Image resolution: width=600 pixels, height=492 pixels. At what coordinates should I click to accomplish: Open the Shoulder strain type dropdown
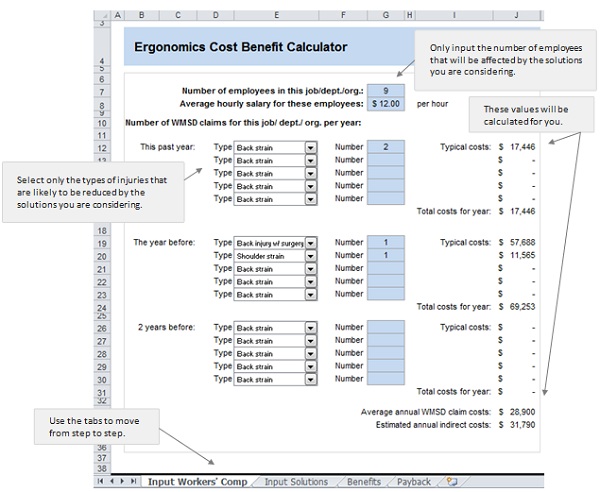(x=311, y=256)
